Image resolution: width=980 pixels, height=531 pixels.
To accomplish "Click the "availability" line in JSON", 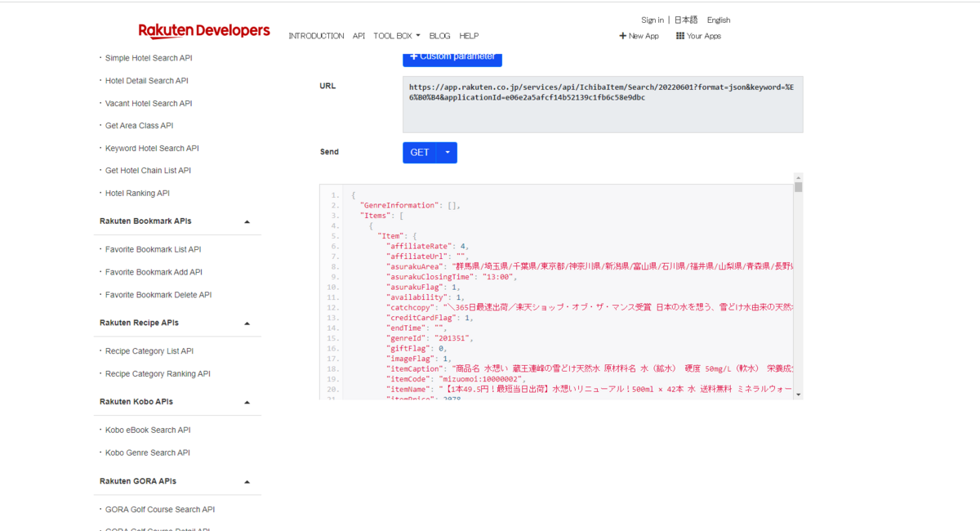I will [425, 297].
